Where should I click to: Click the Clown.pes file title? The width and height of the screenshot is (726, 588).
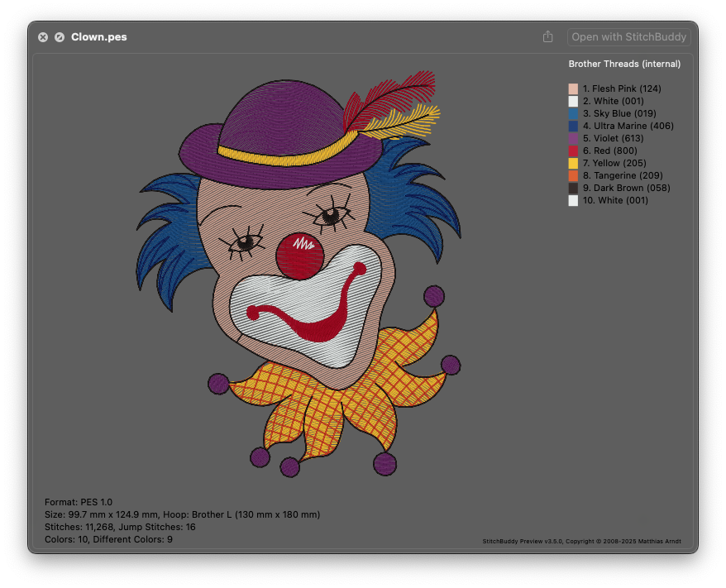click(98, 37)
